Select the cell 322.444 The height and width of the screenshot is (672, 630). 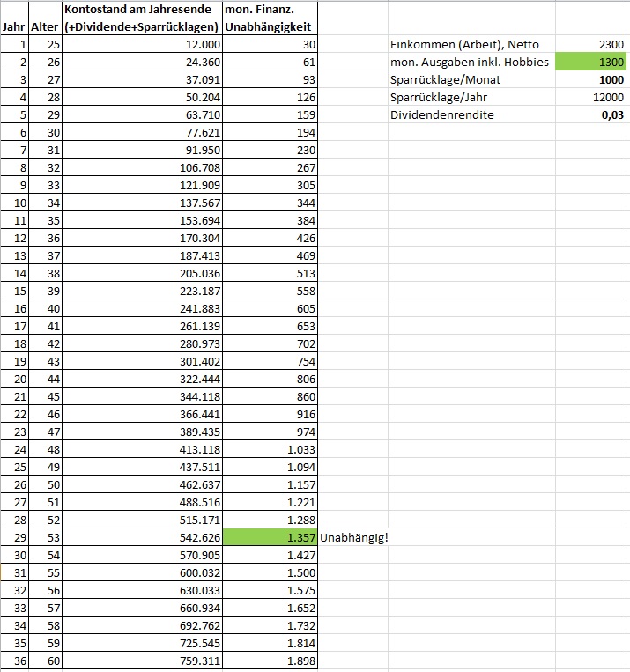[x=142, y=379]
